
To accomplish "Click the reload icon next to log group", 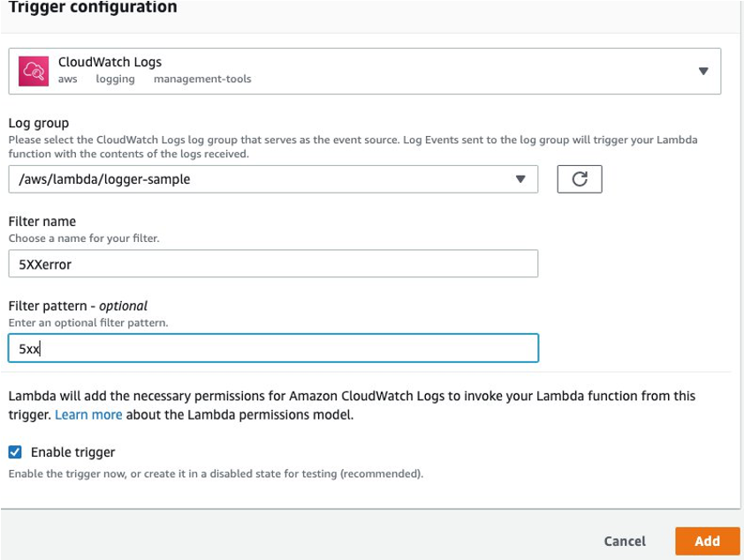I will pyautogui.click(x=581, y=178).
